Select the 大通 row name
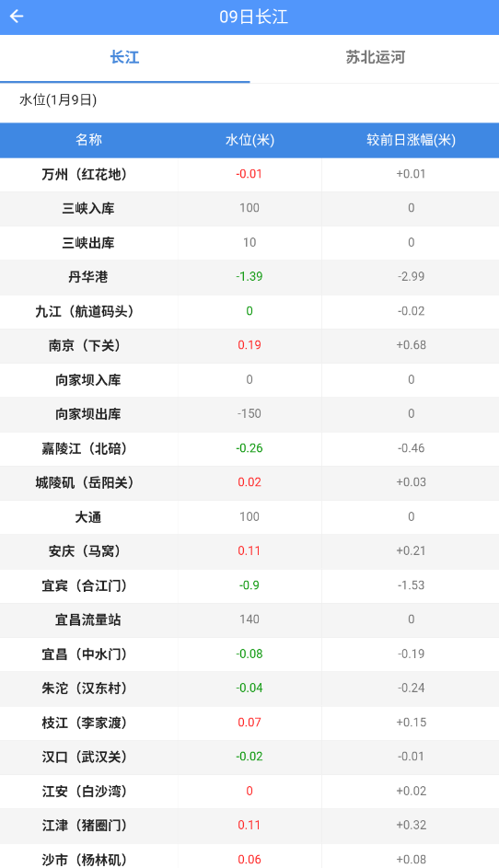Viewport: 499px width, 868px height. click(88, 517)
